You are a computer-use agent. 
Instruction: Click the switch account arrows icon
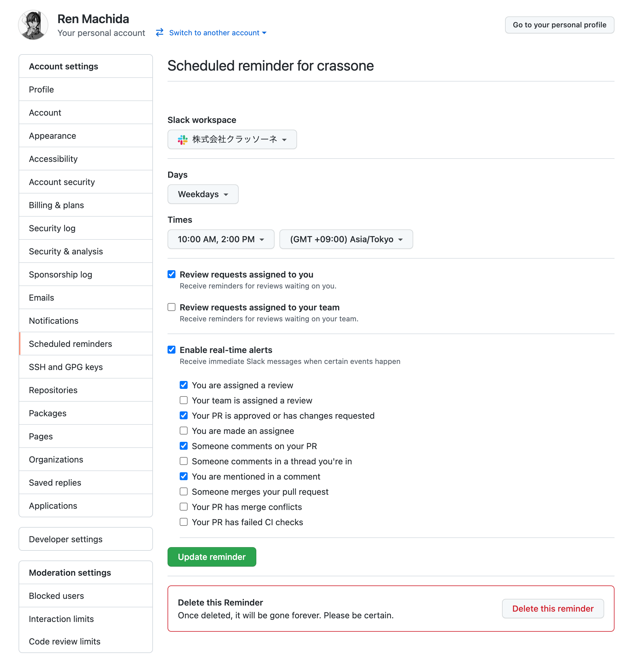[159, 33]
